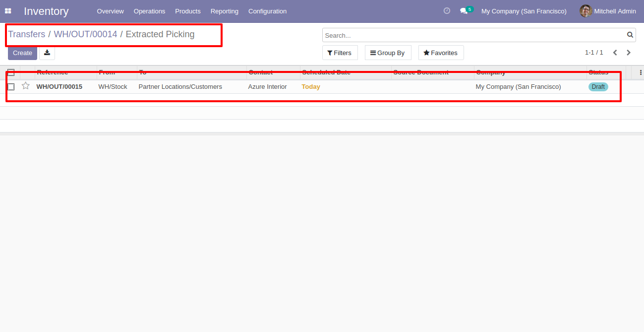Click the download export button icon
Image resolution: width=644 pixels, height=332 pixels.
coord(47,53)
